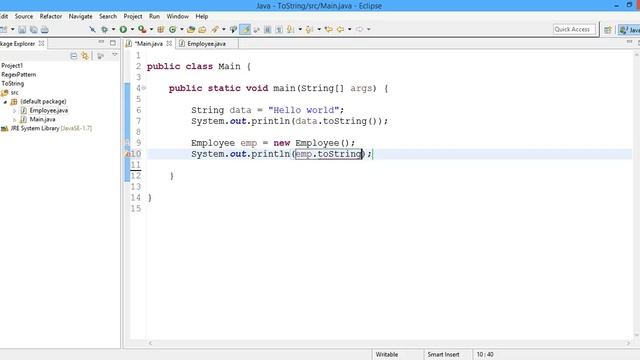Open the Source menu
640x360 pixels.
coord(24,16)
